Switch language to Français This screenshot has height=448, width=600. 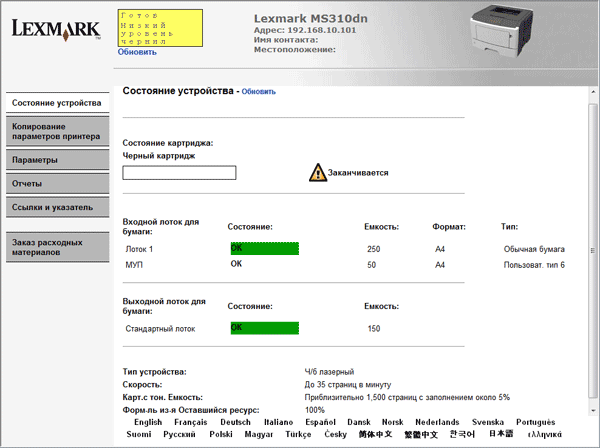(x=191, y=422)
